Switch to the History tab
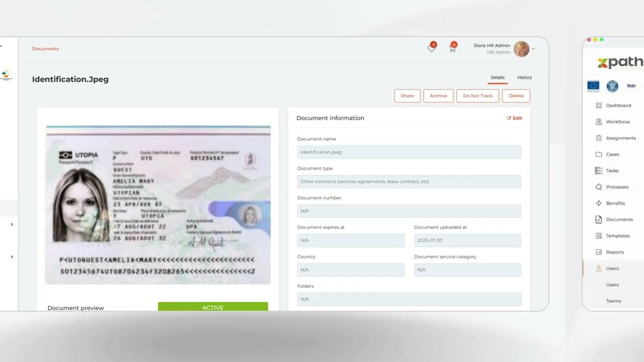The image size is (644, 362). tap(524, 77)
